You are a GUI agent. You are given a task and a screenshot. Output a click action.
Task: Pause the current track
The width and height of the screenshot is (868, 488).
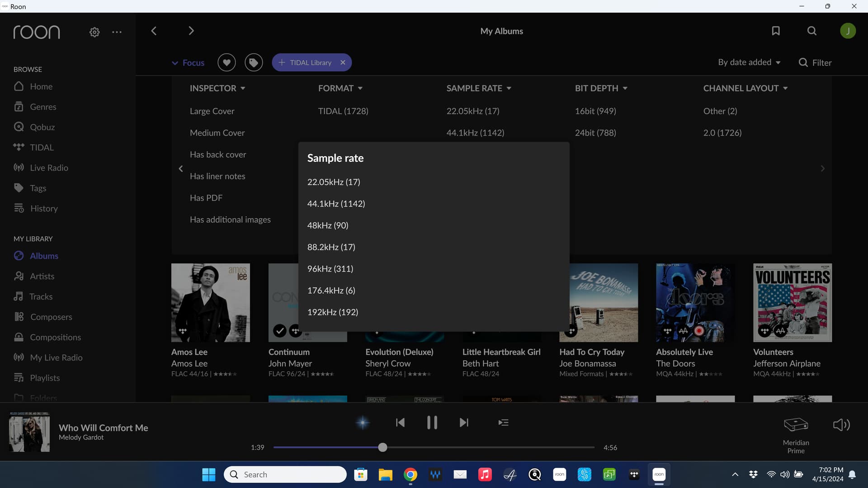pos(432,422)
